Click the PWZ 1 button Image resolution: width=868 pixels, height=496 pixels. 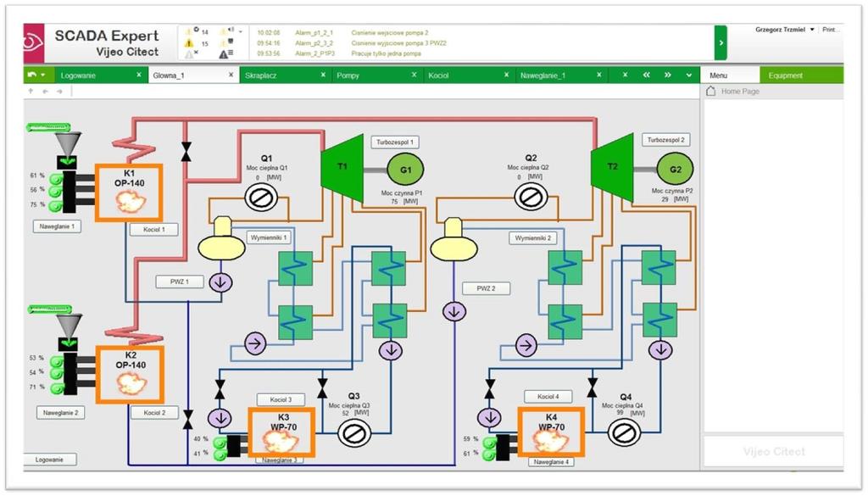click(180, 281)
